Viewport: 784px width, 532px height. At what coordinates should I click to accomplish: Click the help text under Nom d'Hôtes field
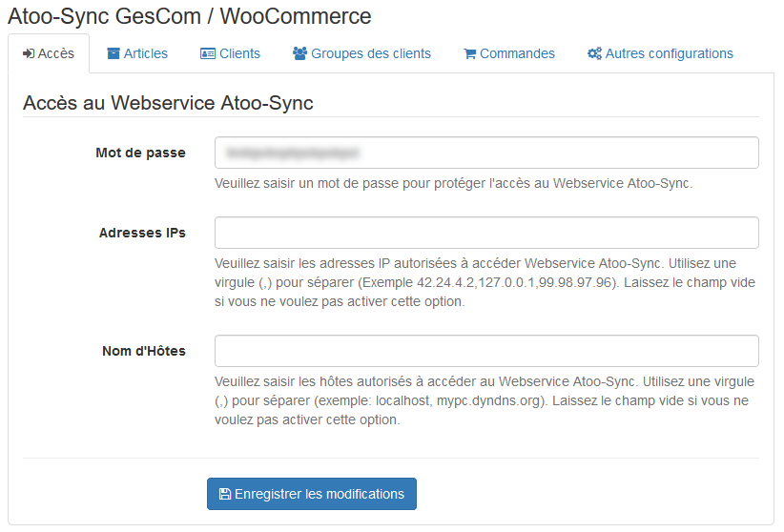point(485,400)
